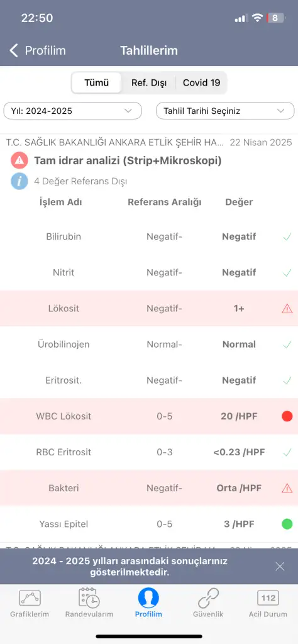Select the Tümü segment

coord(96,82)
